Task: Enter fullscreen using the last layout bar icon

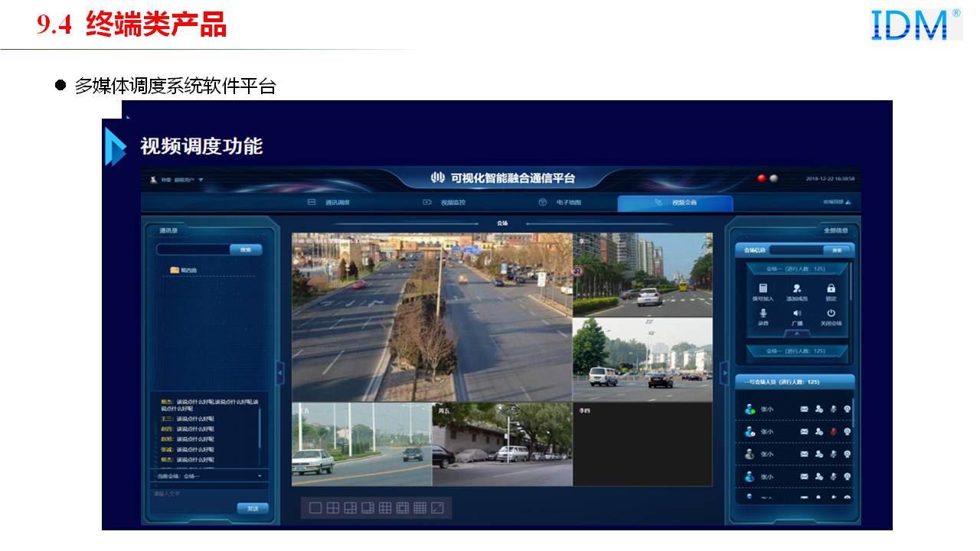Action: (x=437, y=507)
